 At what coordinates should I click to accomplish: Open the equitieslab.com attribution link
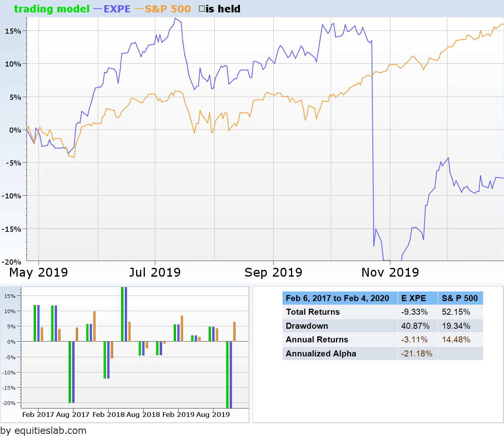tap(43, 431)
